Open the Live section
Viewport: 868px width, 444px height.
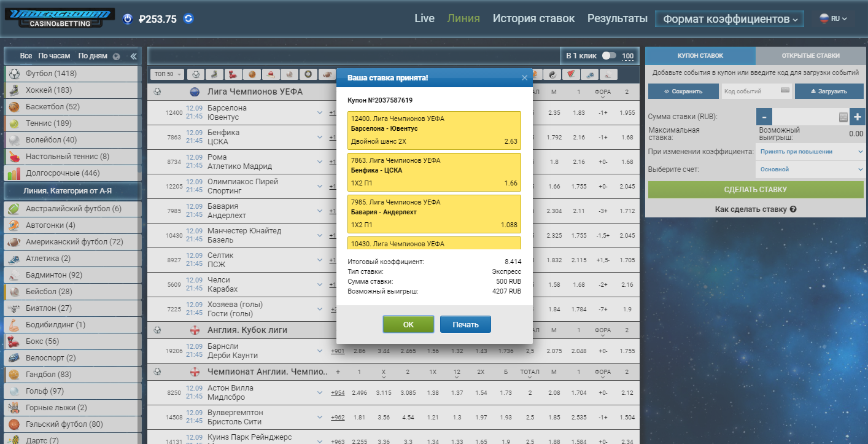pyautogui.click(x=424, y=18)
